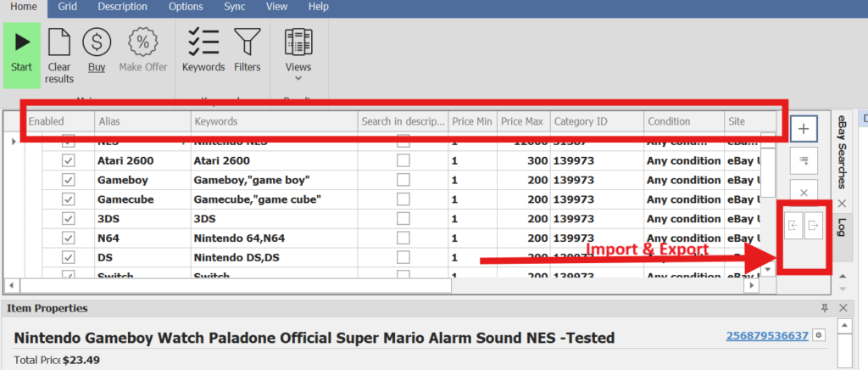Image resolution: width=868 pixels, height=370 pixels.
Task: Click Category ID 139973 in 3DS row
Action: (597, 219)
